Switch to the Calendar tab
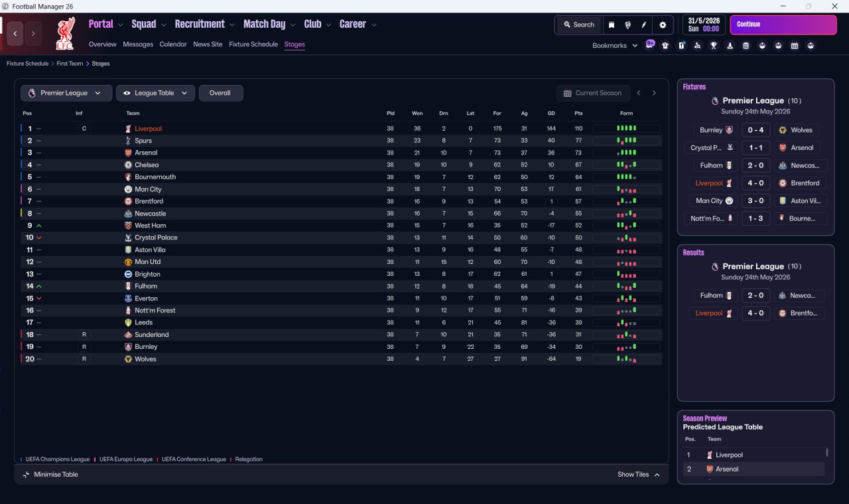 pyautogui.click(x=173, y=44)
